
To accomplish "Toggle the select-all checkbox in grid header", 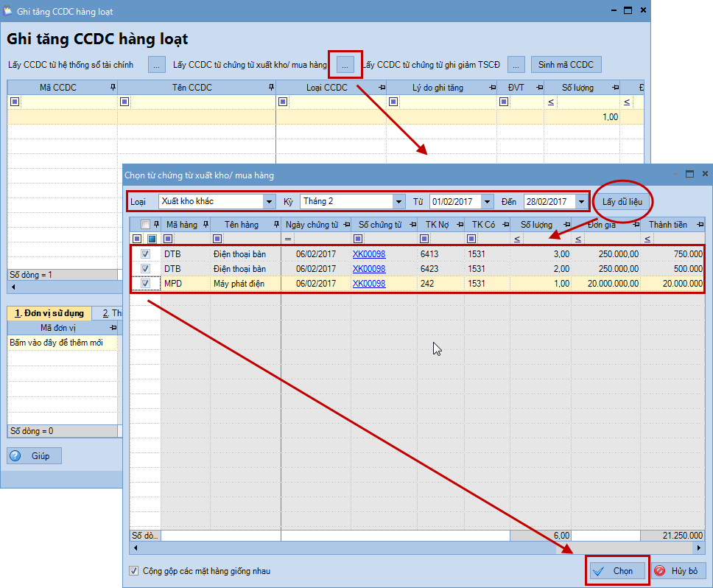I will [145, 225].
